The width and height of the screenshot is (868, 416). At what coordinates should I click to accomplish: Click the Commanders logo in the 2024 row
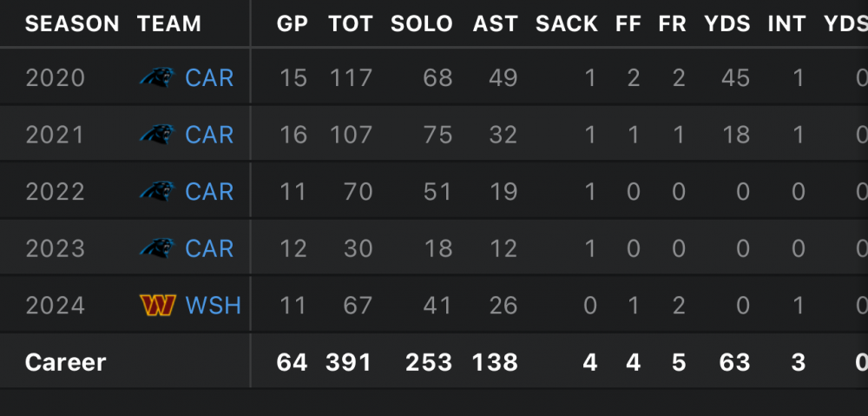point(157,306)
